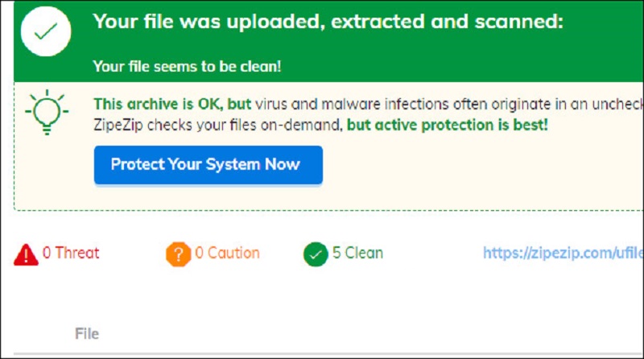Click the orange Caution question mark icon
This screenshot has width=644, height=359.
click(178, 254)
